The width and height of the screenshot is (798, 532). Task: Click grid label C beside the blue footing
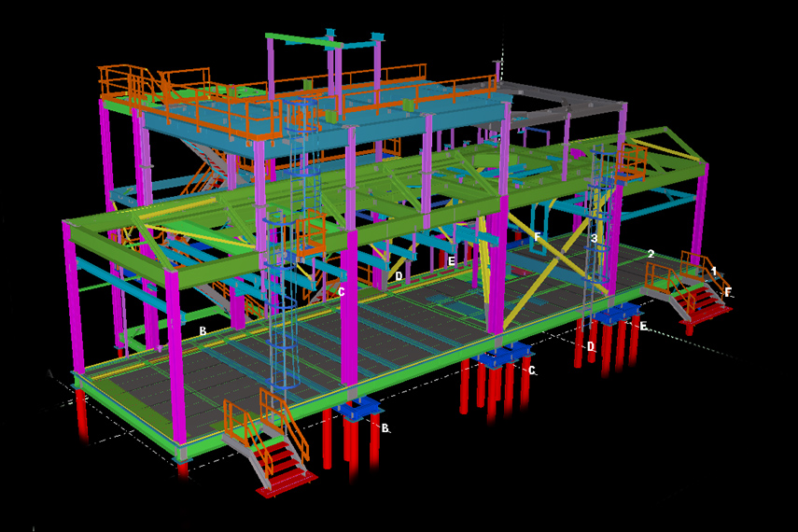(x=532, y=371)
